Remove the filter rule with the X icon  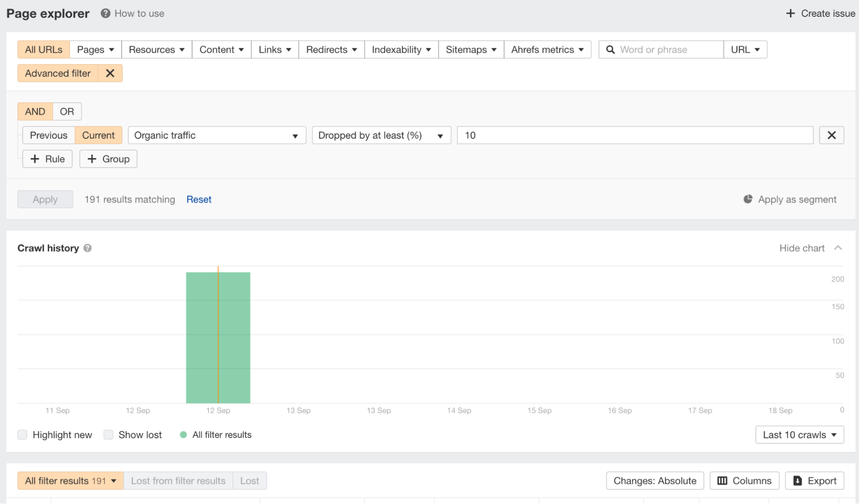coord(831,135)
